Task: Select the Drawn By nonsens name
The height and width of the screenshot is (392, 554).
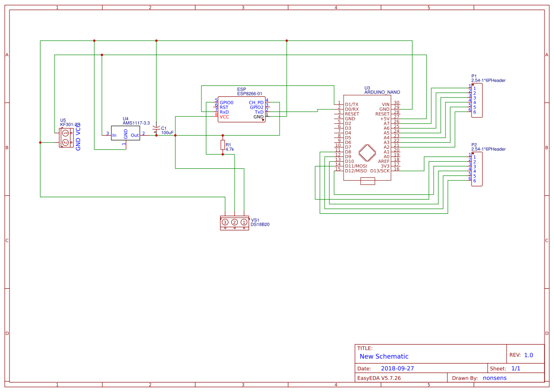Action: tap(494, 378)
